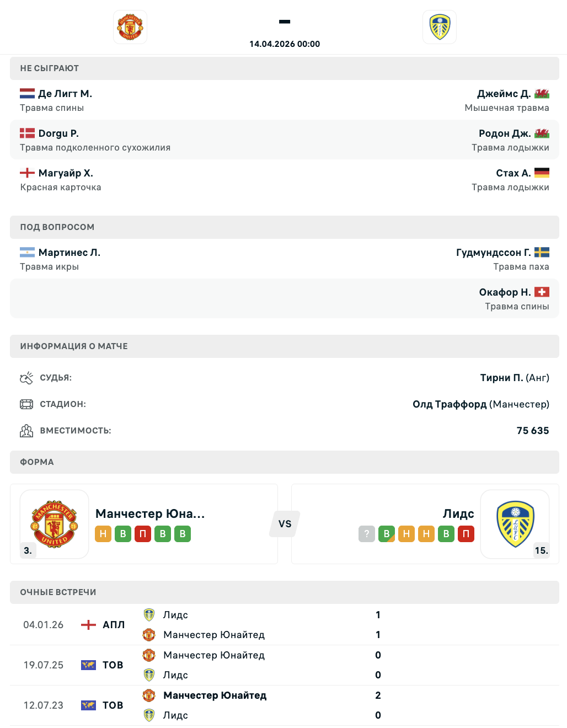Click the capacity crowd icon
This screenshot has width=567, height=728.
(26, 431)
